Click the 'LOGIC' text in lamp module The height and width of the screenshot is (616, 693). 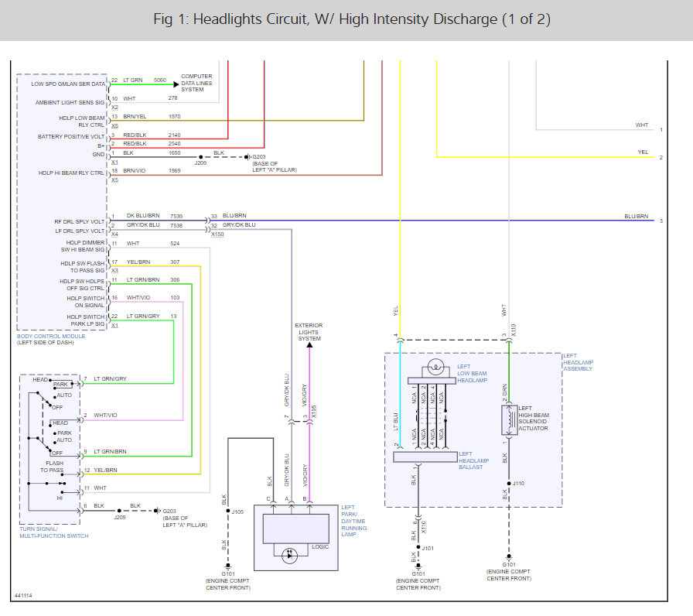coord(320,547)
